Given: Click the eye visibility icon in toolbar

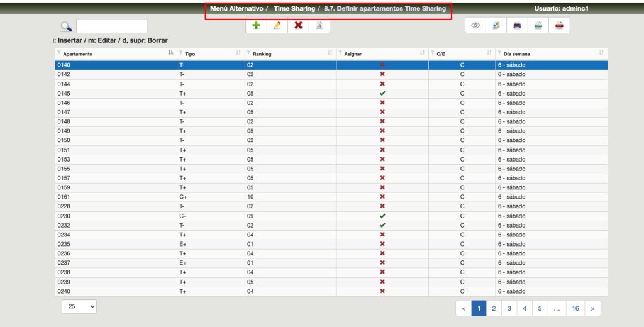Looking at the screenshot, I should point(475,25).
